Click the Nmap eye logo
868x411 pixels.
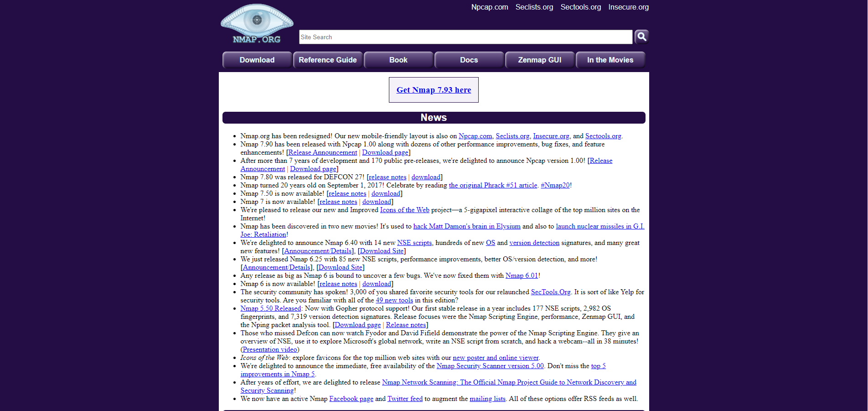click(x=257, y=23)
